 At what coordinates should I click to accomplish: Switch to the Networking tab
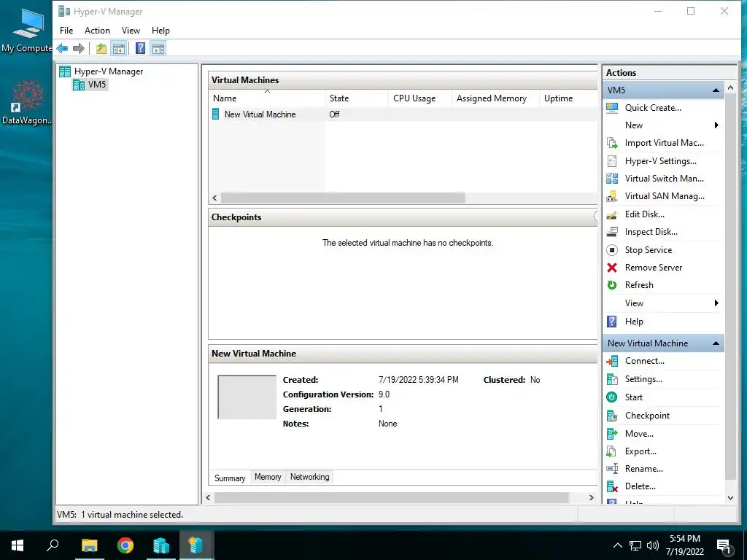(309, 477)
